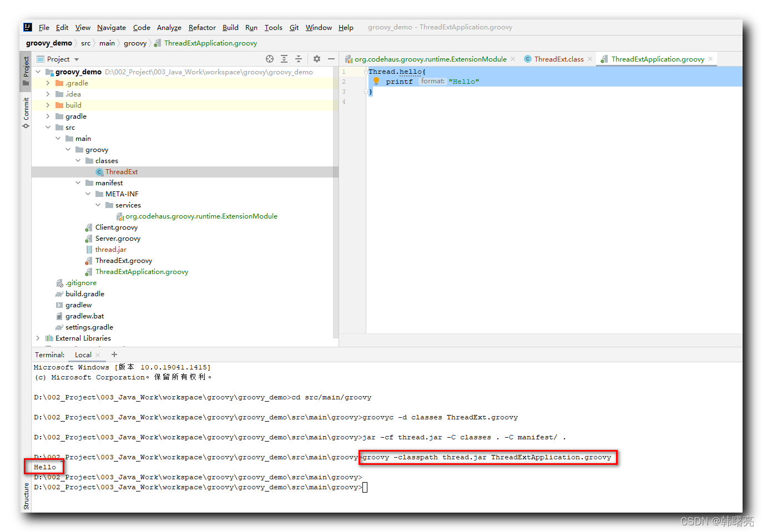Click the Collapse All icon in Project panel
The height and width of the screenshot is (532, 762).
coord(299,59)
